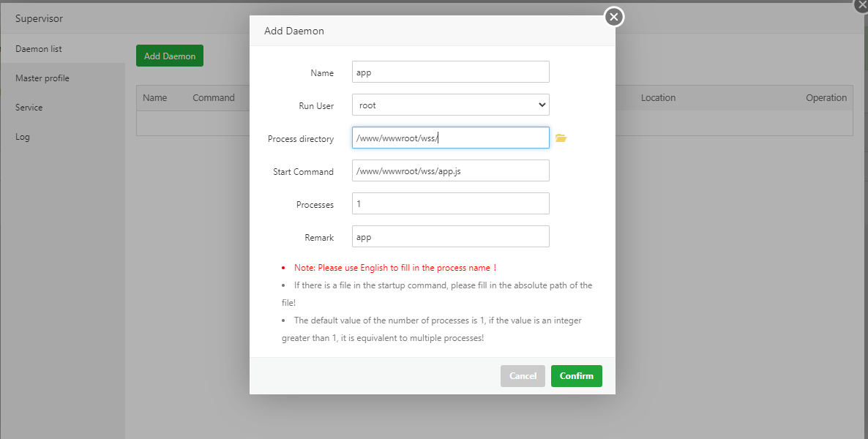Click the Remark text field
Screen dimensions: 868x439
pyautogui.click(x=450, y=237)
